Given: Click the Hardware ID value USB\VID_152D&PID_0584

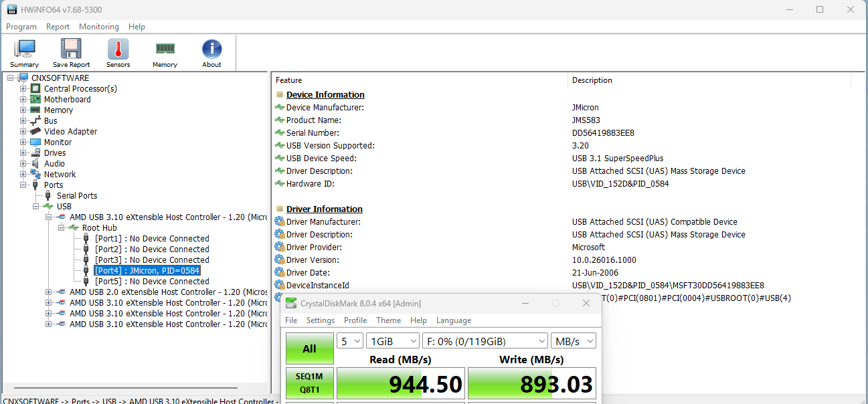Looking at the screenshot, I should (620, 184).
